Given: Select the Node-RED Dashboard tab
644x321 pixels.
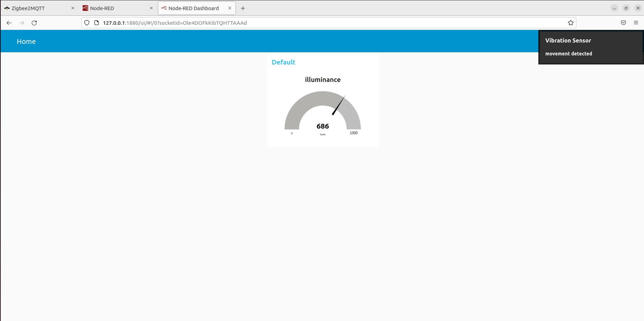Looking at the screenshot, I should click(x=197, y=8).
